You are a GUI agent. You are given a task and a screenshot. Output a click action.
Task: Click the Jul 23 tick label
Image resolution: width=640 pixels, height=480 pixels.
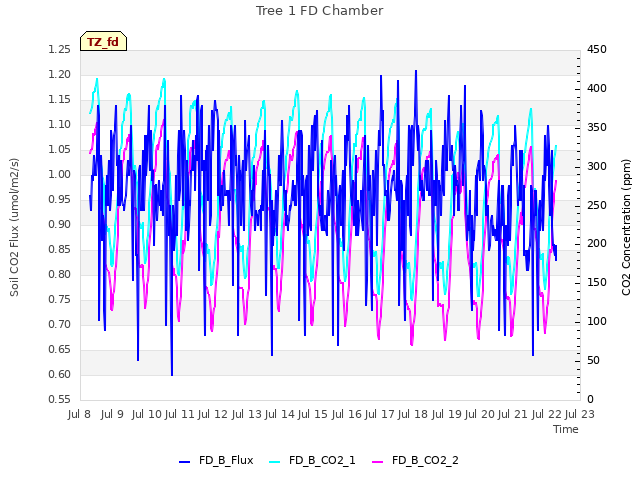(x=580, y=414)
